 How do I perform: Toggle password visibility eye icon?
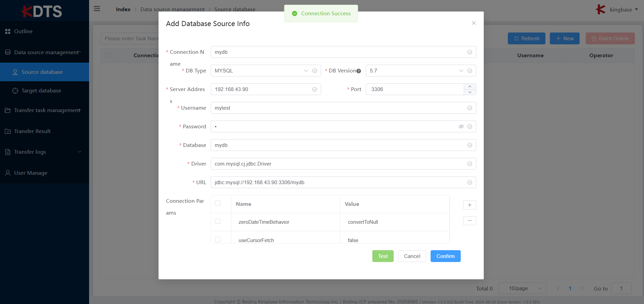(x=461, y=127)
